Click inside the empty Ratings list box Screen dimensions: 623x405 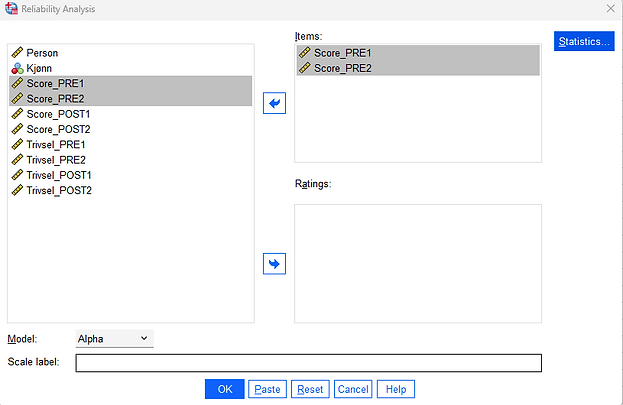click(x=418, y=264)
